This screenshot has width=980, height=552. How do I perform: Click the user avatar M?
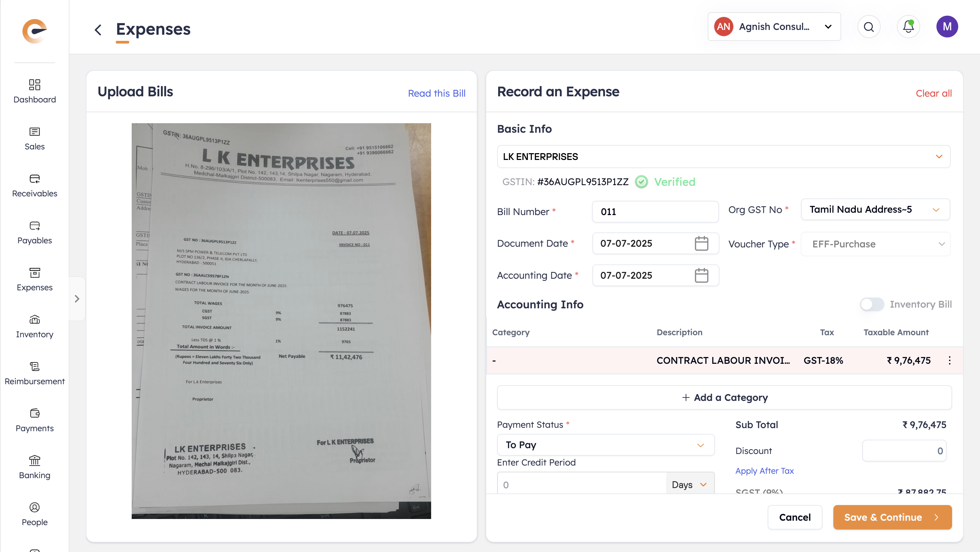coord(947,27)
